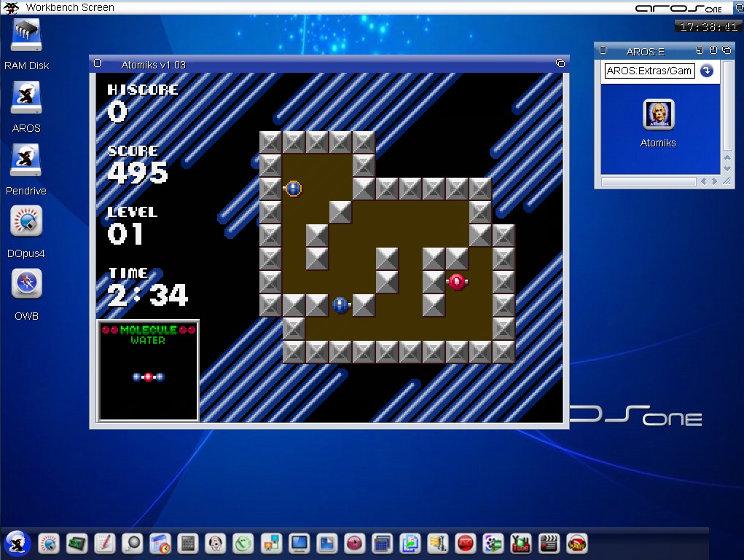
Task: Select the orange-ringed hydrogen atom at top left
Action: pos(294,189)
